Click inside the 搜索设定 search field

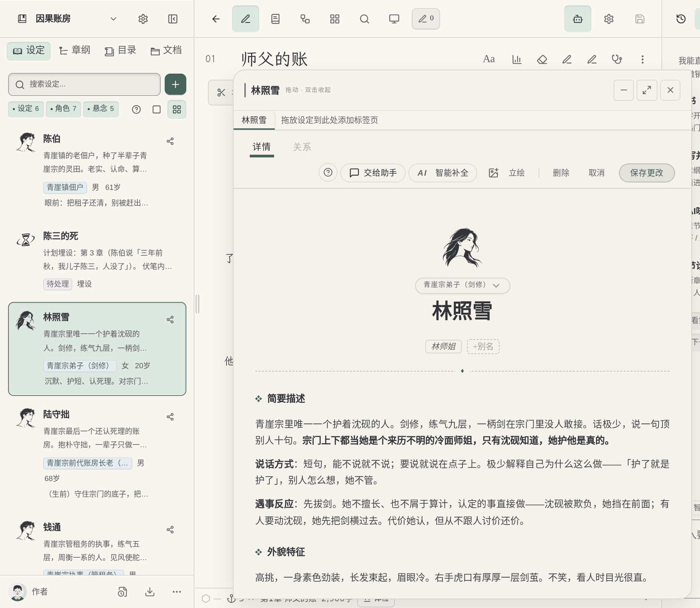point(84,84)
